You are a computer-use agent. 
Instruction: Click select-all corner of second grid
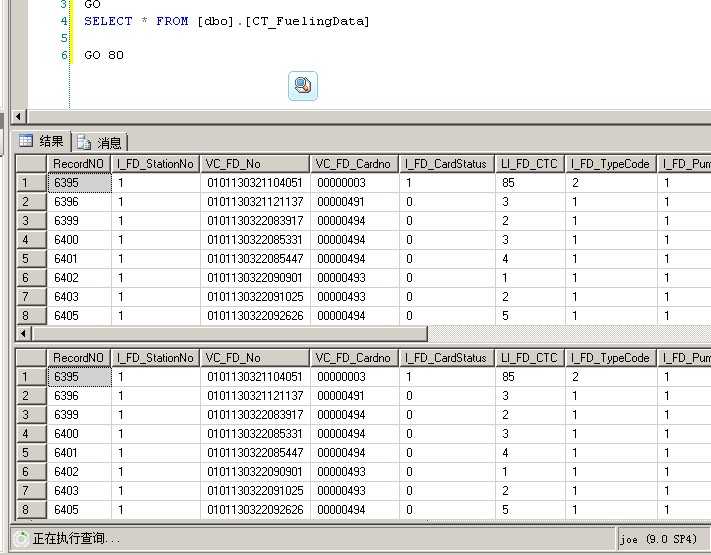tap(31, 358)
